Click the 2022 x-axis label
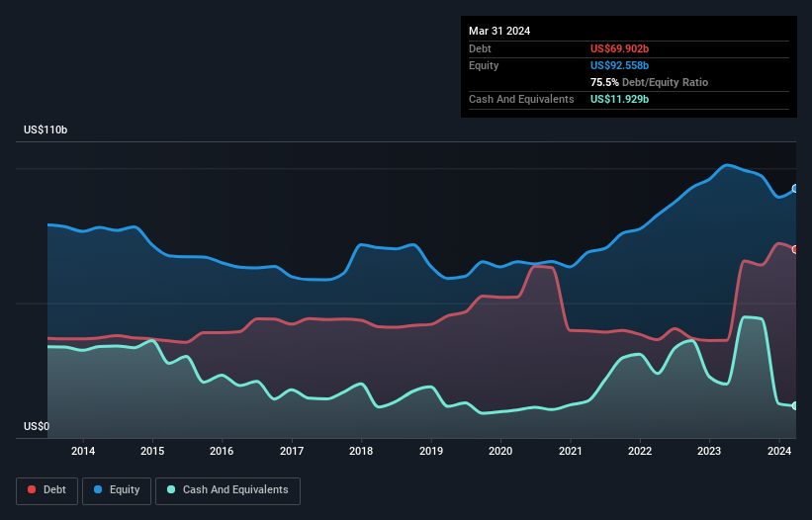The width and height of the screenshot is (812, 520). click(x=640, y=451)
